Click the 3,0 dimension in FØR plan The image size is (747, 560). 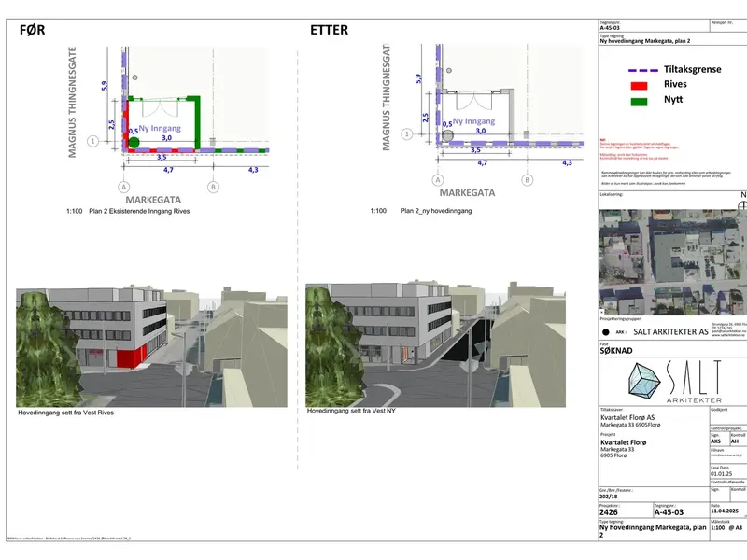point(167,138)
